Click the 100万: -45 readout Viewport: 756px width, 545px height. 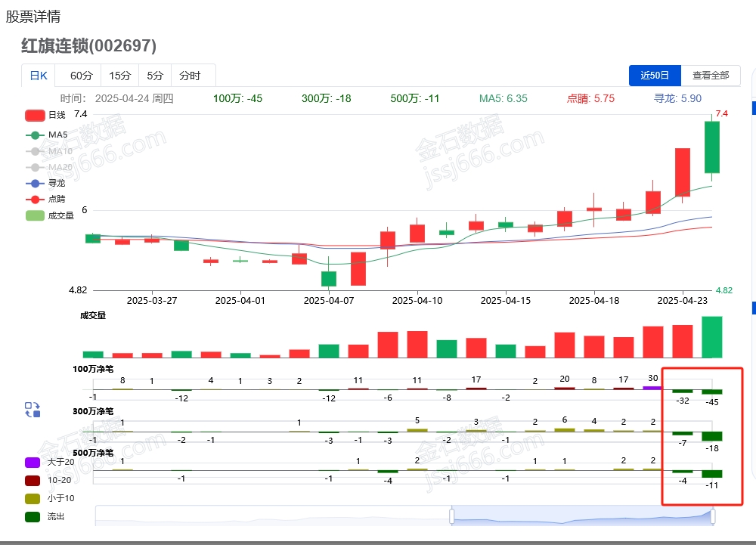tap(237, 98)
